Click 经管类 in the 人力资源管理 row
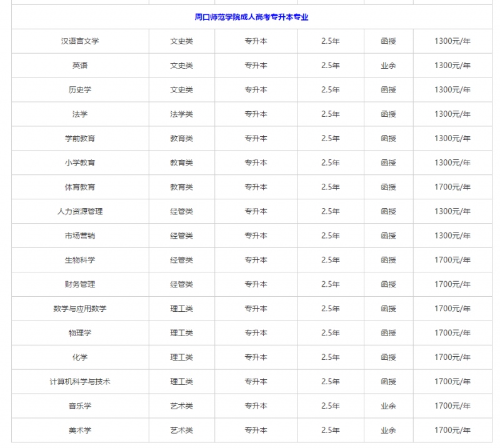This screenshot has height=448, width=500. 181,211
